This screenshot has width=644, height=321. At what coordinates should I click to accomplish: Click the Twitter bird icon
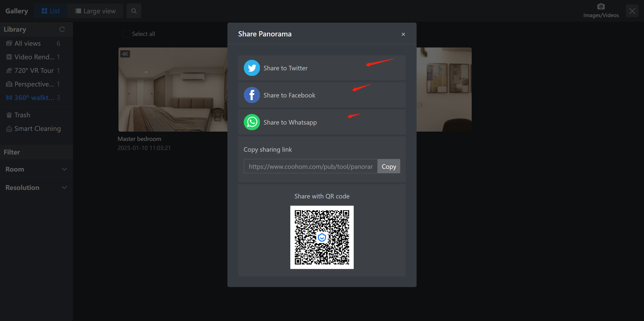(252, 68)
